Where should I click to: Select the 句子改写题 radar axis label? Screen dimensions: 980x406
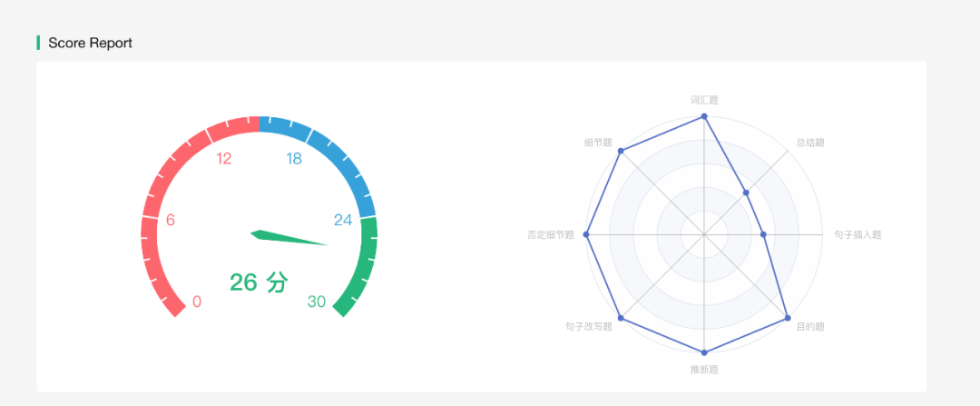coord(588,327)
